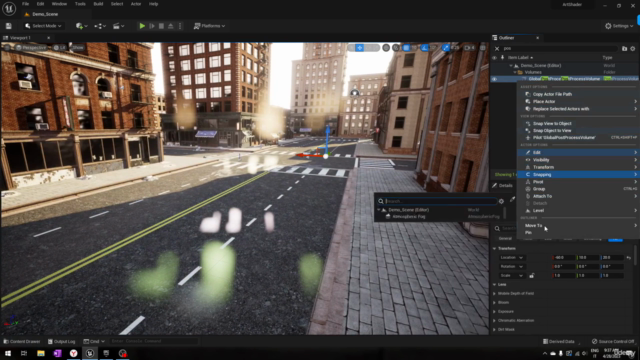Select Snap View to Object menu entry
The width and height of the screenshot is (640, 360).
click(552, 123)
